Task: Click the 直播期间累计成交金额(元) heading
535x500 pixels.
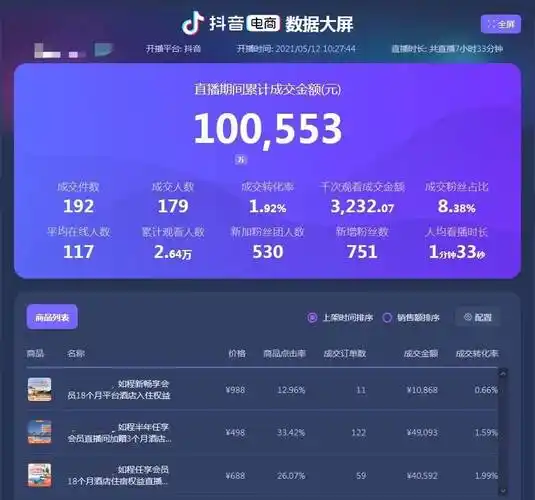Action: pos(268,90)
